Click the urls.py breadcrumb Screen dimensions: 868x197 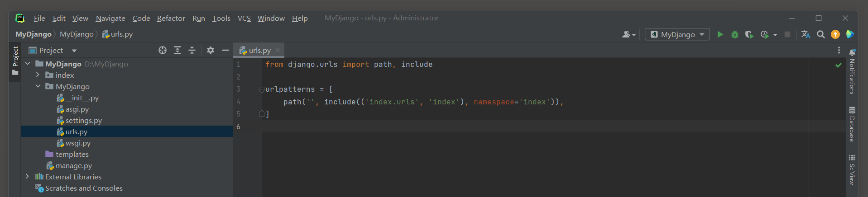tap(117, 34)
